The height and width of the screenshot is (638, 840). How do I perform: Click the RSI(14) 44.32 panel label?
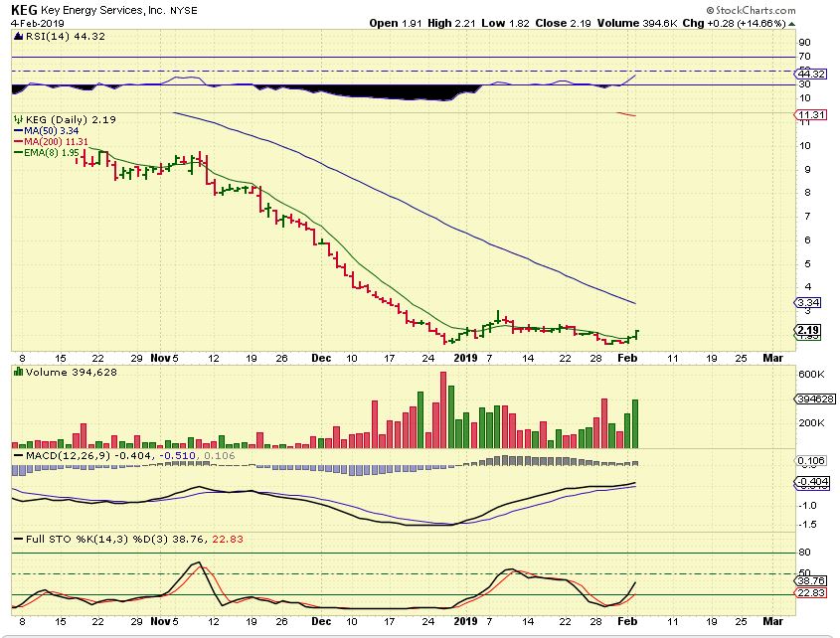pos(66,37)
